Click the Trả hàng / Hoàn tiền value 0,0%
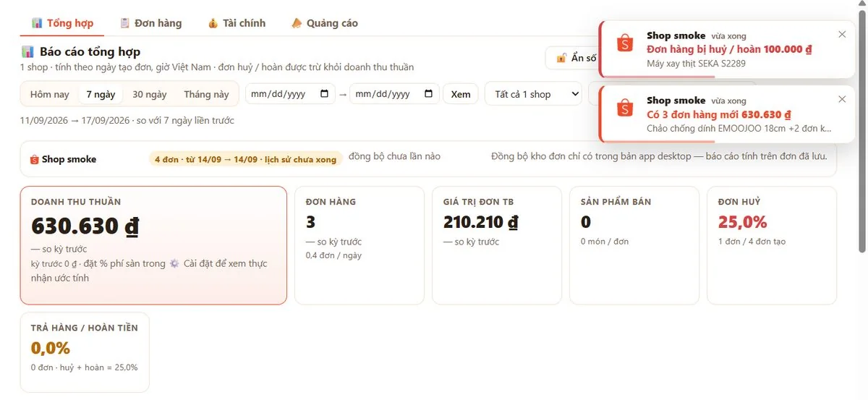 pyautogui.click(x=51, y=348)
